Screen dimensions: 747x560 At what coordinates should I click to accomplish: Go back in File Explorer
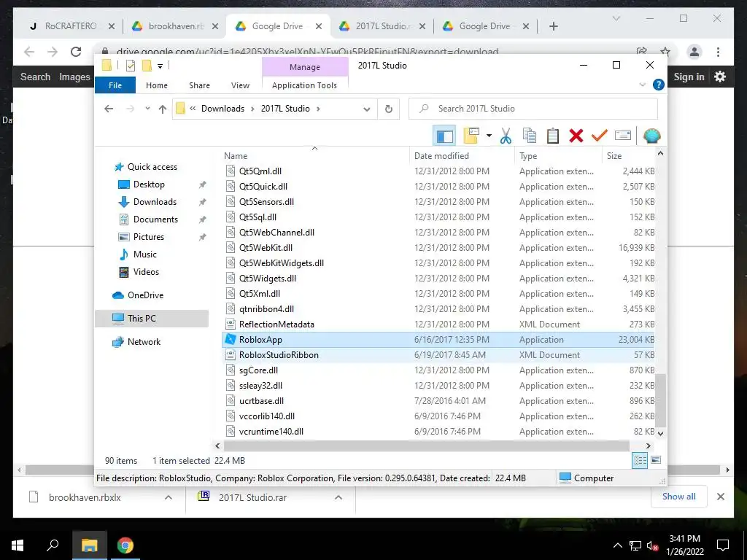109,109
